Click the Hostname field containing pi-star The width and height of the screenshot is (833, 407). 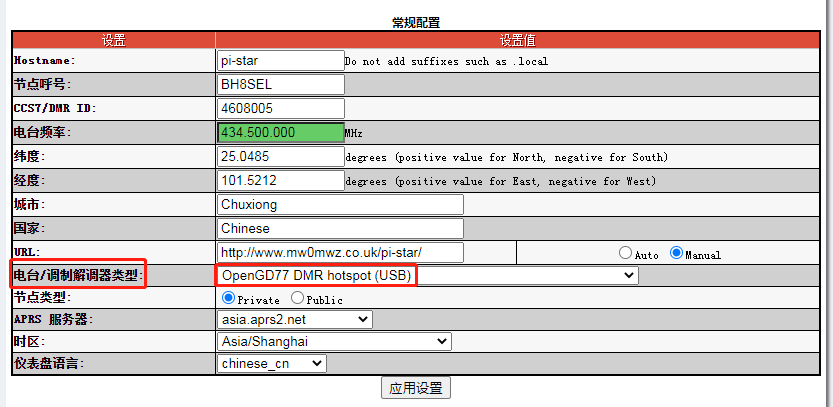point(280,60)
